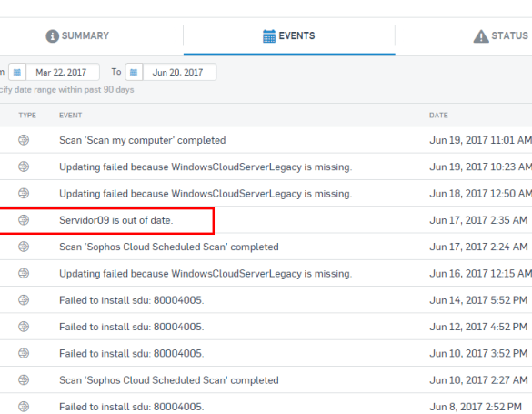Click the date 'Jun 12, 2017 4:52 PM'
The width and height of the screenshot is (532, 414).
click(478, 327)
